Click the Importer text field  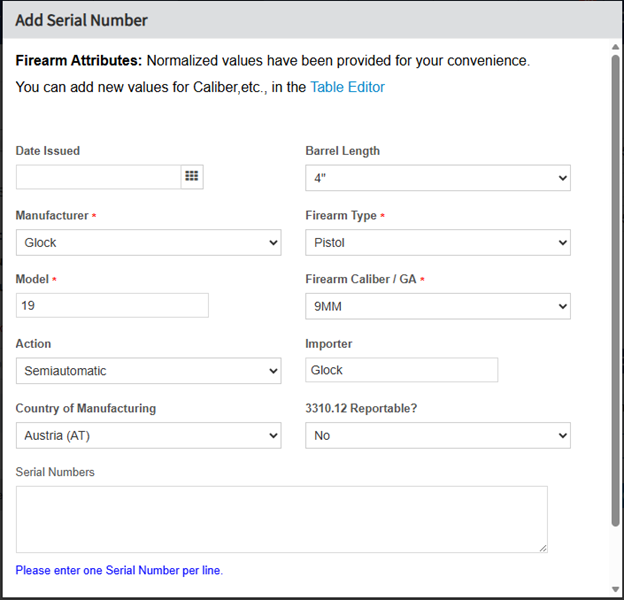click(x=401, y=370)
